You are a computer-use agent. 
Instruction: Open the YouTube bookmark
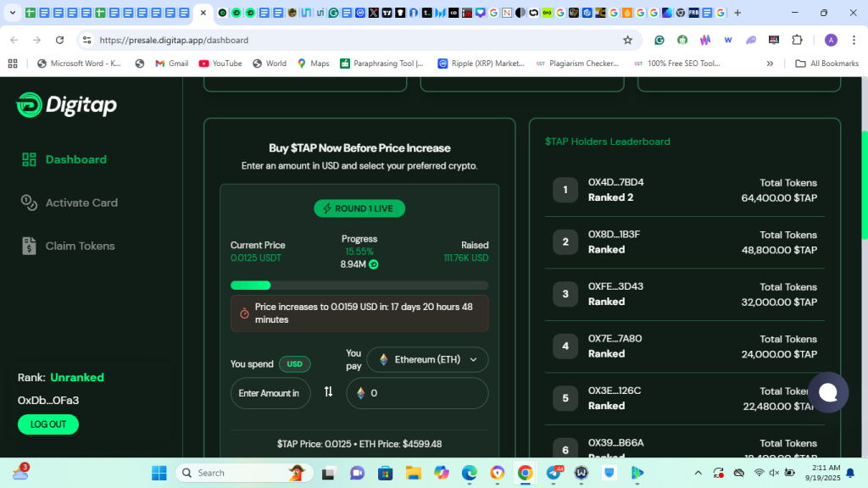coord(220,64)
